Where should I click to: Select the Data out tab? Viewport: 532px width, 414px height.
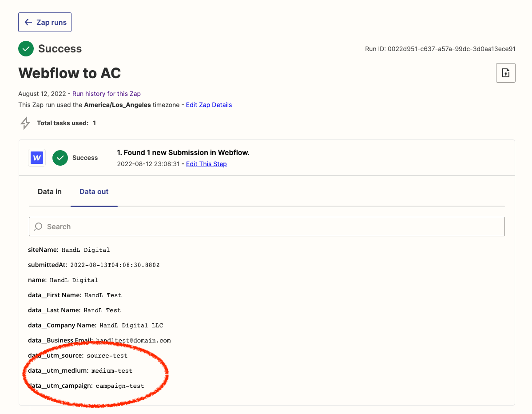94,191
